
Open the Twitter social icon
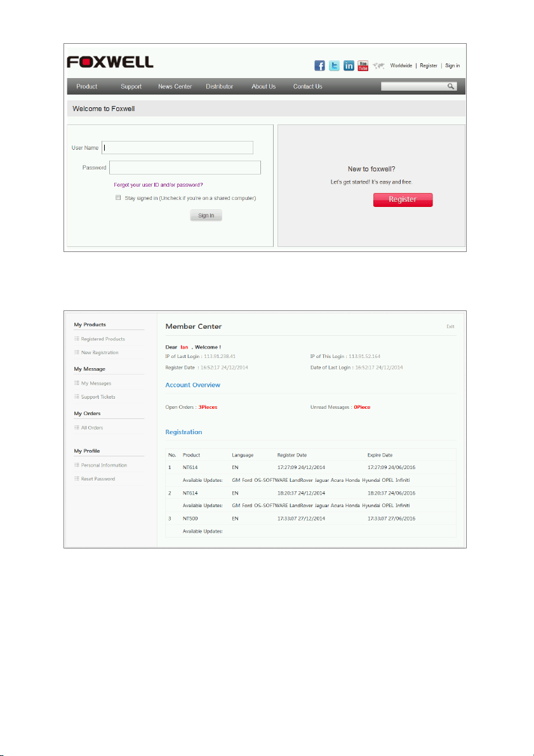point(334,65)
